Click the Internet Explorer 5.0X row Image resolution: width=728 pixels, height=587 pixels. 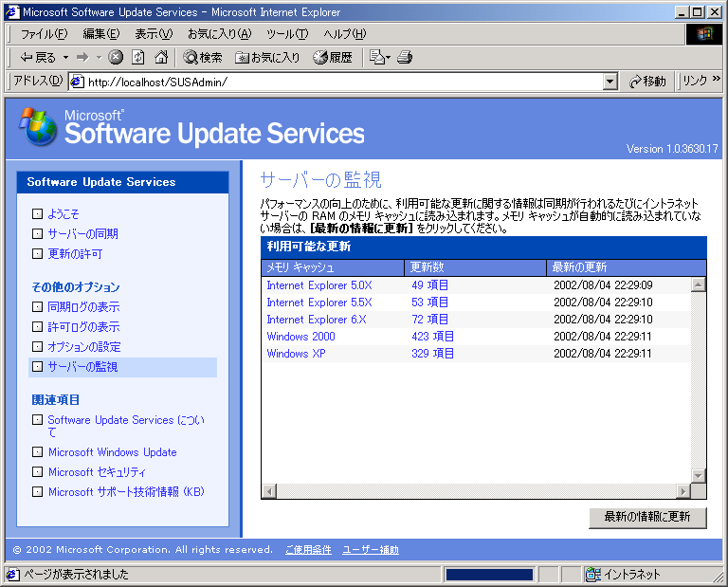pos(476,284)
